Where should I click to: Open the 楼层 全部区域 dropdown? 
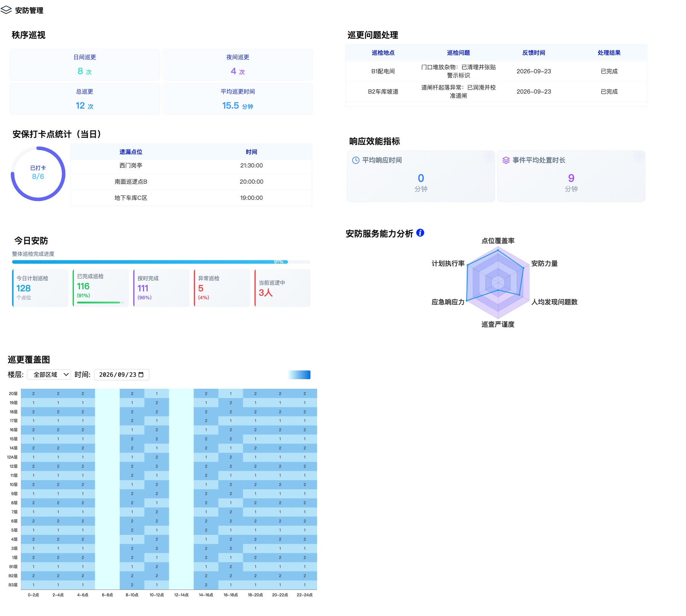tap(49, 375)
